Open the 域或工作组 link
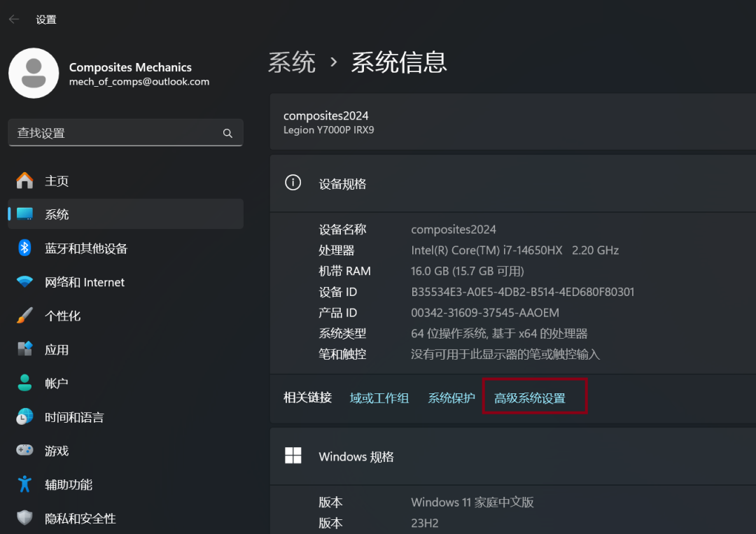This screenshot has width=756, height=534. click(379, 398)
